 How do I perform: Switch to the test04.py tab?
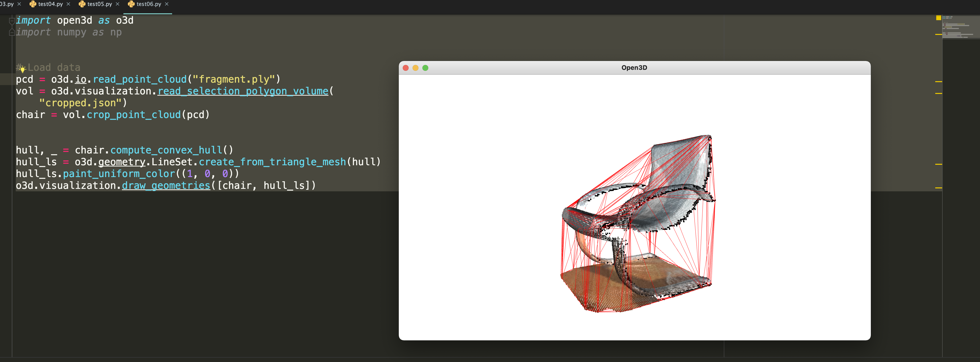pyautogui.click(x=50, y=4)
